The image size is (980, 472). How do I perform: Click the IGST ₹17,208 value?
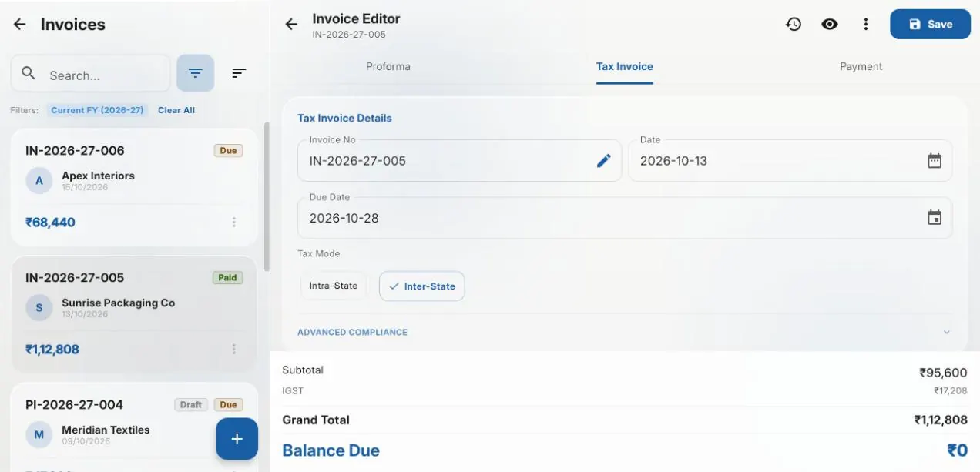click(x=951, y=391)
